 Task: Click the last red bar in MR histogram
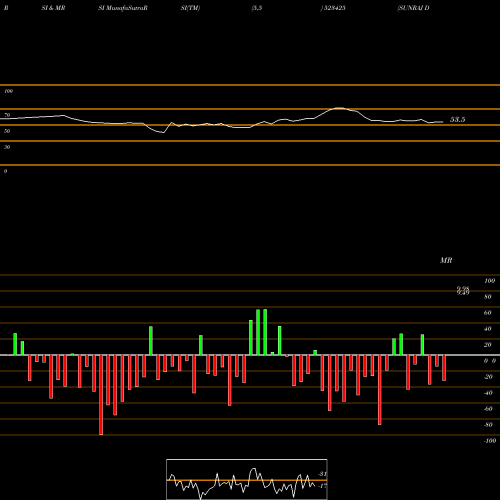[x=444, y=368]
